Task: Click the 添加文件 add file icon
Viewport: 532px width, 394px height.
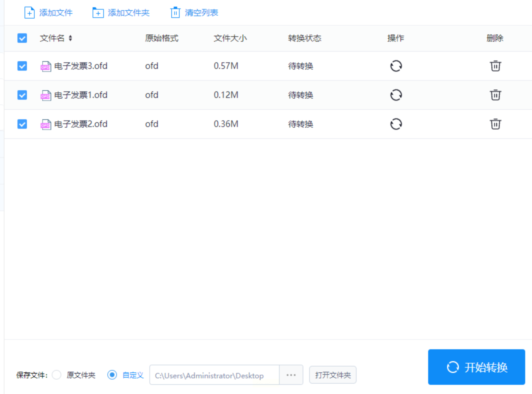Action: [x=29, y=13]
